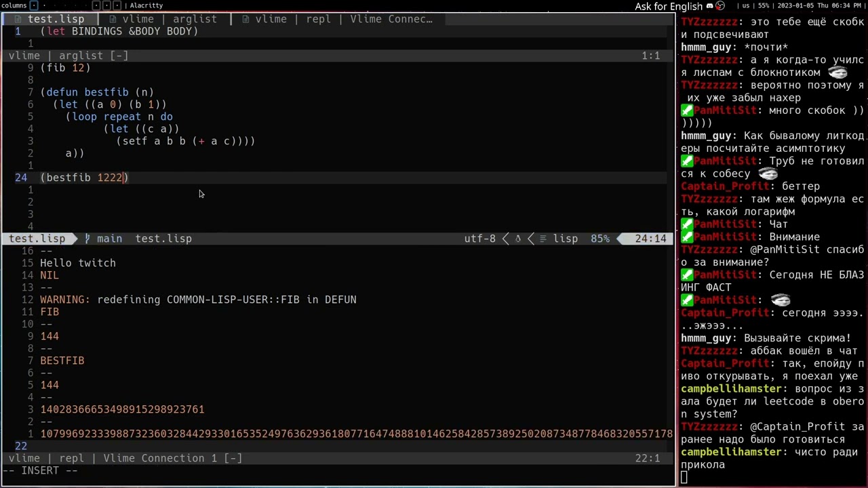Click the chat input cursor box
Image resolution: width=868 pixels, height=488 pixels.
pos(684,477)
